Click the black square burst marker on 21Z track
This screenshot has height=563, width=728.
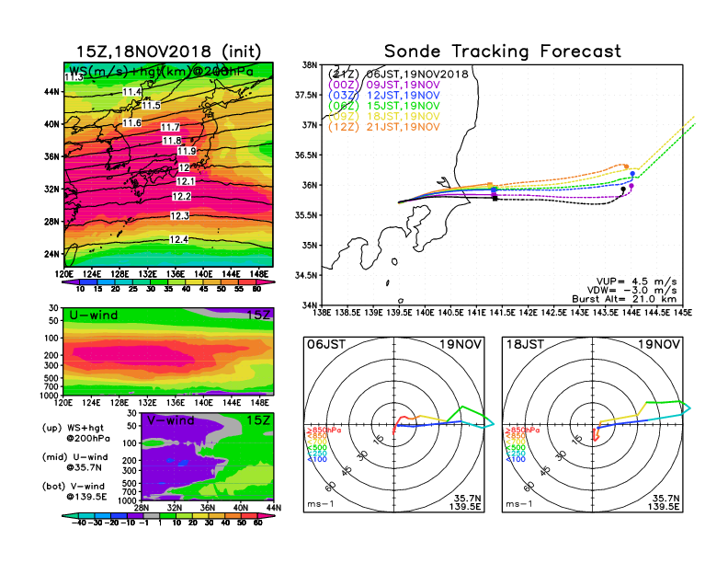(x=495, y=199)
